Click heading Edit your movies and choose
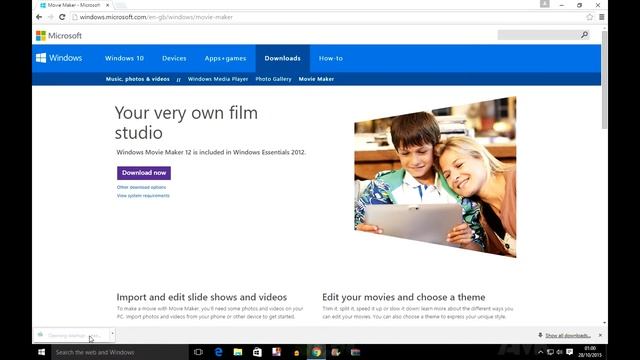The image size is (640, 360). (404, 297)
